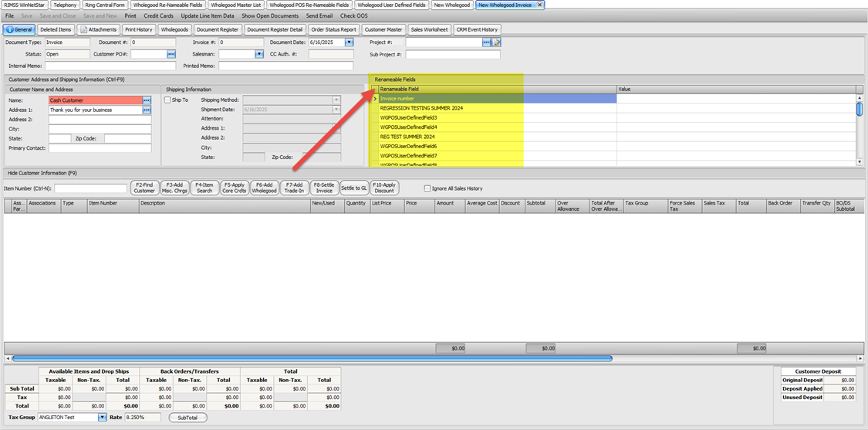Click Hide Customer Information (F9) bar
Viewport: 868px width, 430px height.
434,173
